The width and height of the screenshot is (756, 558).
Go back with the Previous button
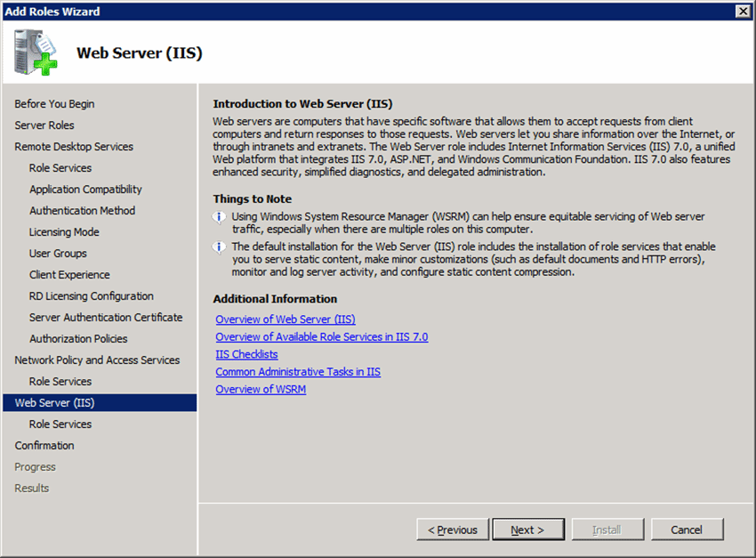pos(452,530)
